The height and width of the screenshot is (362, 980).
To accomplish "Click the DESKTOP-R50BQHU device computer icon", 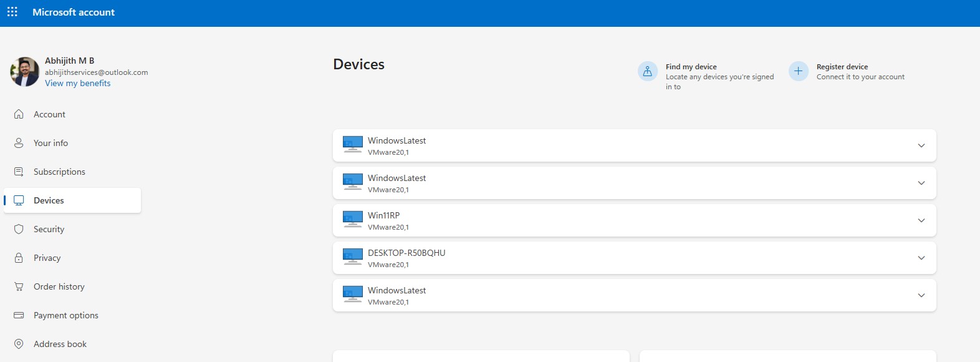I will point(353,257).
